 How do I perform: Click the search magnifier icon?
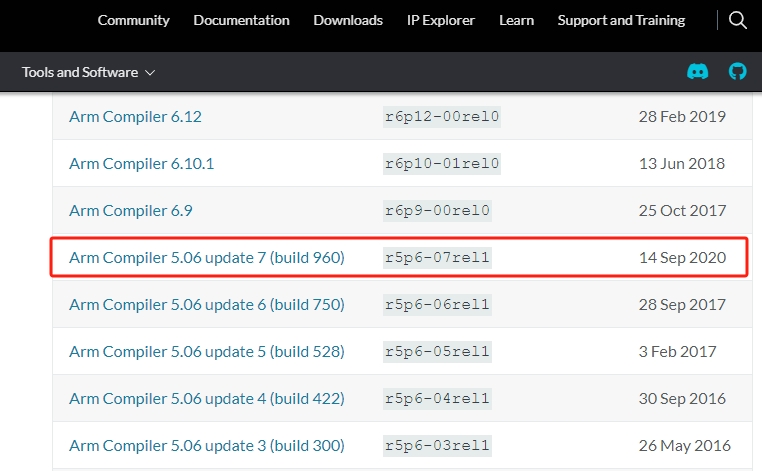tap(738, 20)
